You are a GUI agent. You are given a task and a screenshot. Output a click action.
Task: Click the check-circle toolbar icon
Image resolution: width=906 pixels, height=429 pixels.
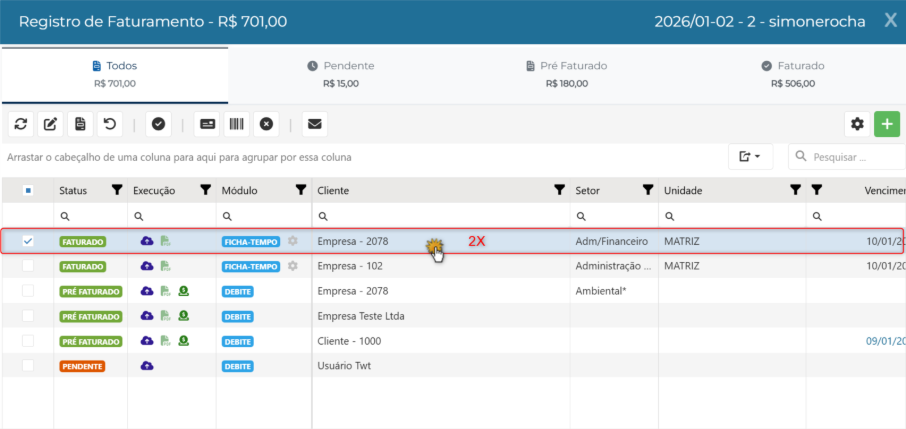pyautogui.click(x=158, y=124)
